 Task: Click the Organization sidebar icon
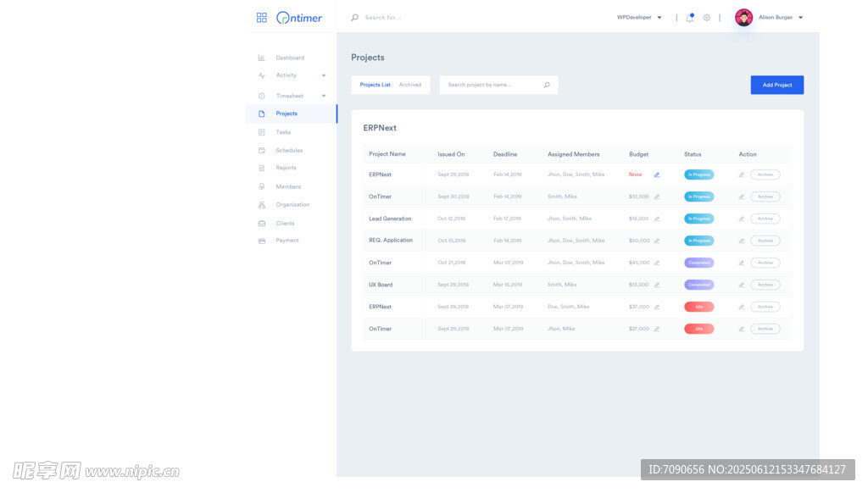point(262,205)
